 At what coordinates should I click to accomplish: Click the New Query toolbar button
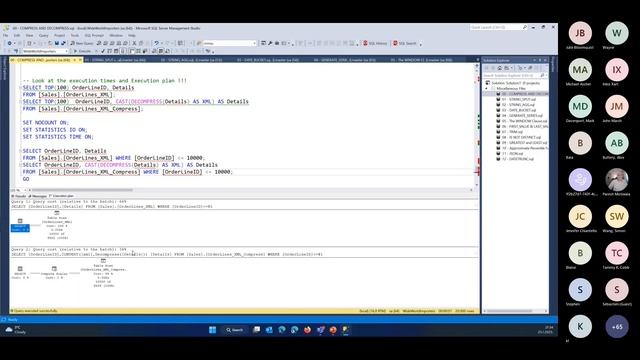pyautogui.click(x=82, y=43)
